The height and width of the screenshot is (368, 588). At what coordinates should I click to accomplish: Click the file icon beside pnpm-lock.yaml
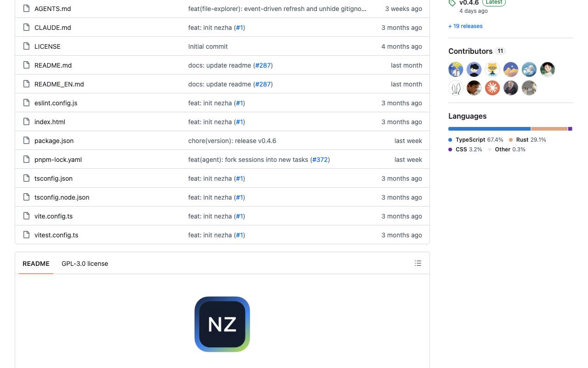point(26,160)
